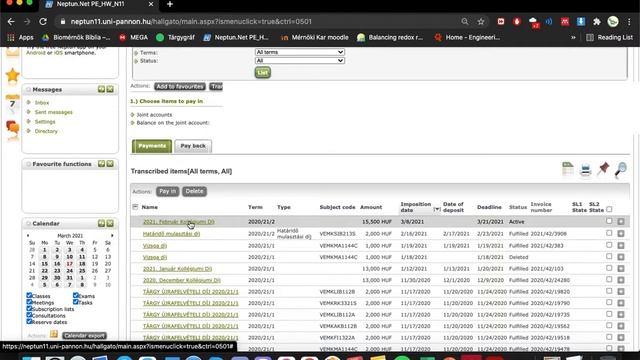640x360 pixels.
Task: Reload the Neptun page
Action: tap(43, 22)
